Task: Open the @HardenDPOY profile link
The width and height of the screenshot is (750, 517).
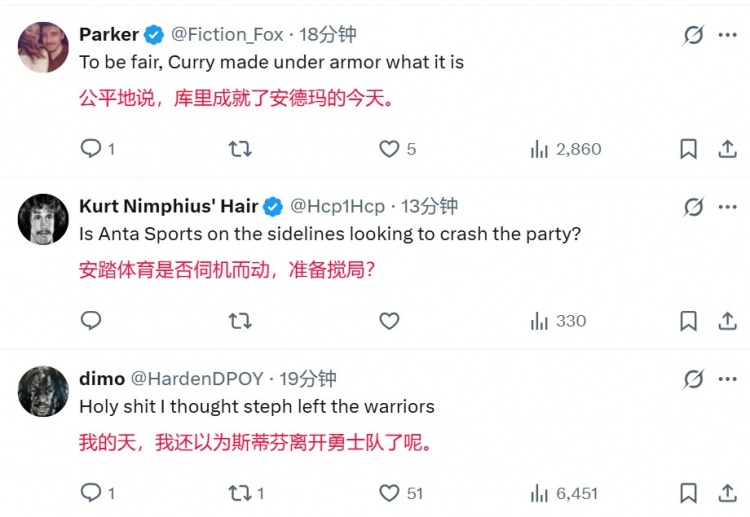Action: coord(197,379)
